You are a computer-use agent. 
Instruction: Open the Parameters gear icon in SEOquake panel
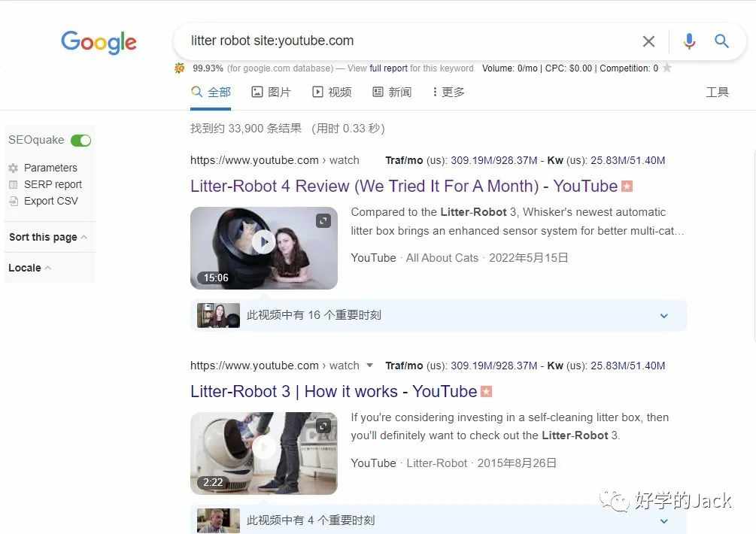[13, 168]
